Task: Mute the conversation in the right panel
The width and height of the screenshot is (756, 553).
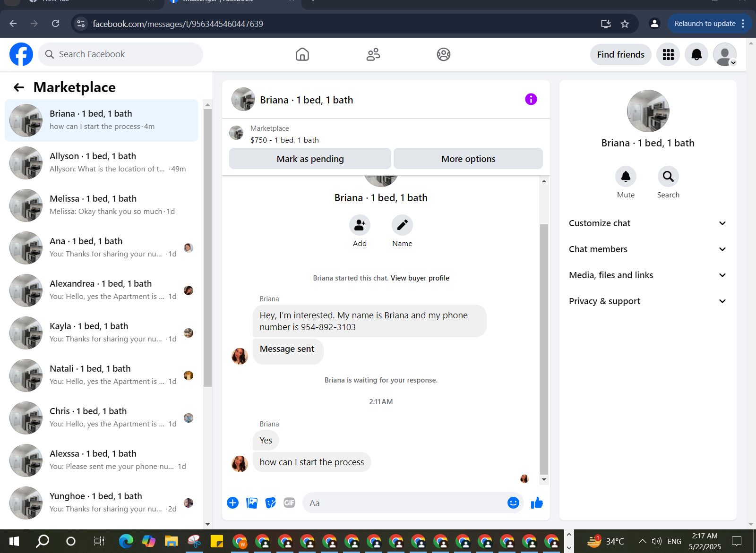Action: [626, 177]
